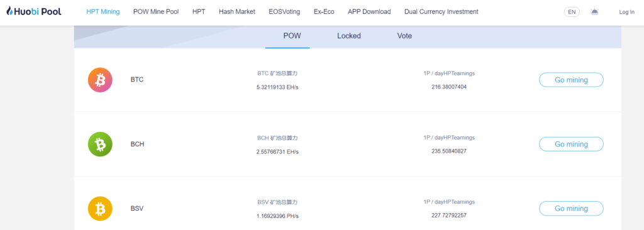Click the BTC row 1P/dayHPTearnings label
This screenshot has width=644, height=230.
449,74
